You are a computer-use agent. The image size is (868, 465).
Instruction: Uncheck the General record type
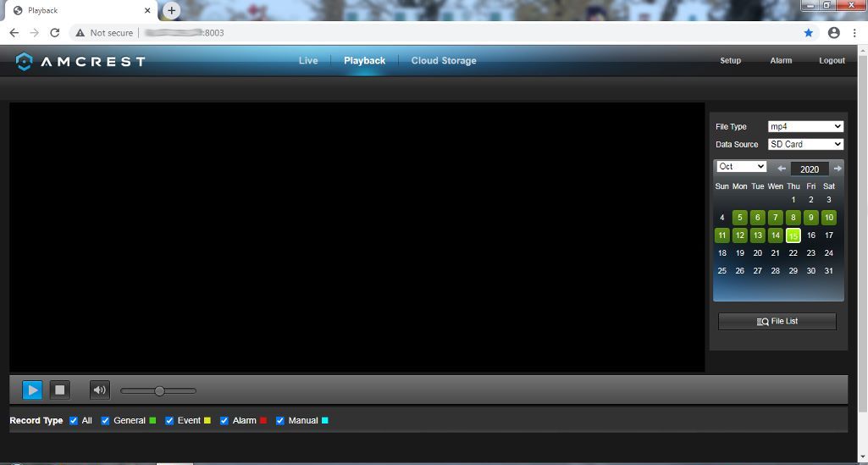pos(105,421)
